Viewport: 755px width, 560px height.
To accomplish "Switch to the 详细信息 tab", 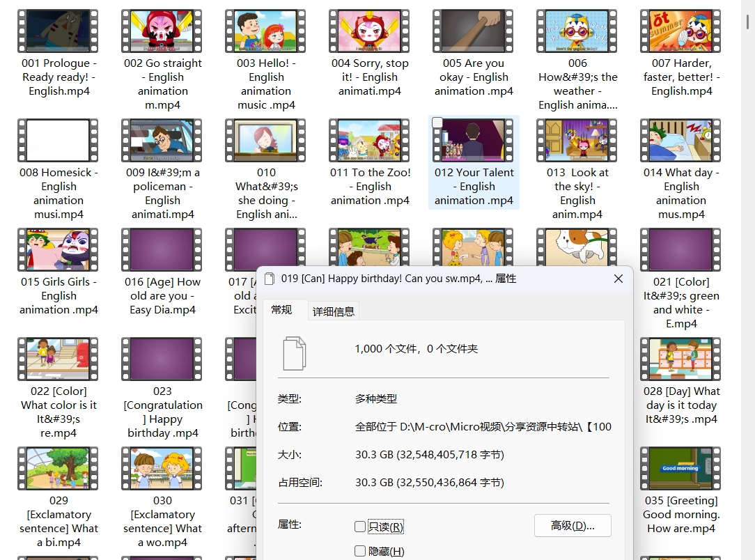I will tap(334, 311).
